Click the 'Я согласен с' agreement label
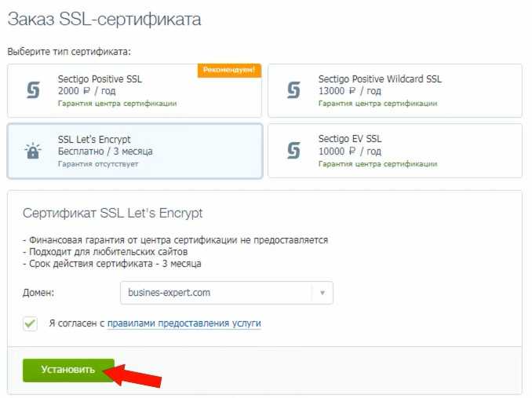The height and width of the screenshot is (398, 532). pos(77,323)
